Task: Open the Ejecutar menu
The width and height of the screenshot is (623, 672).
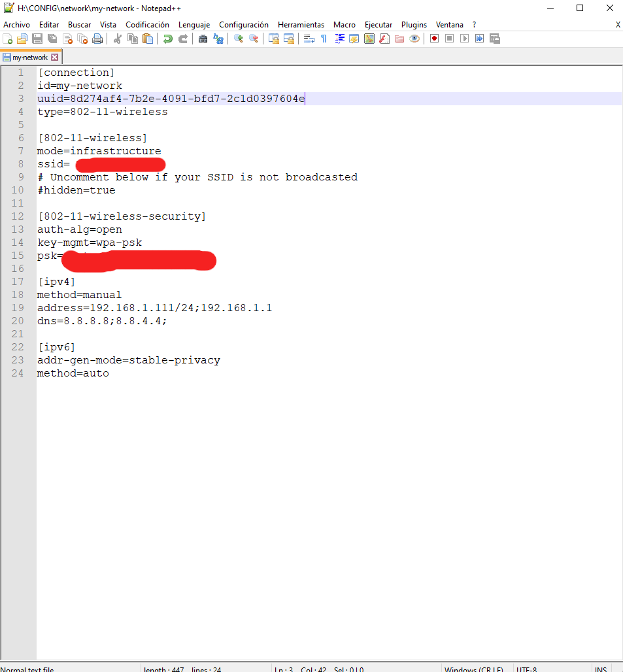Action: point(379,25)
